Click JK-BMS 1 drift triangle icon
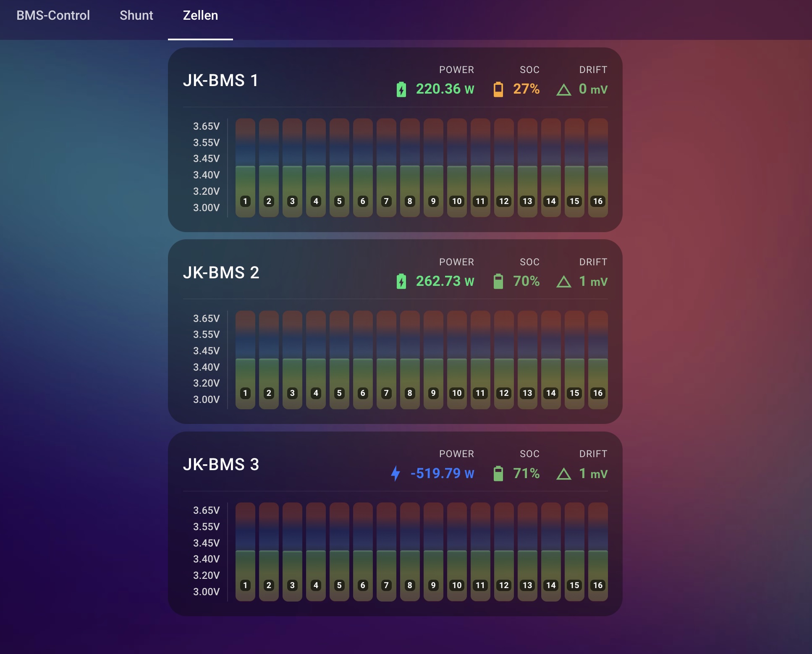 click(x=563, y=90)
